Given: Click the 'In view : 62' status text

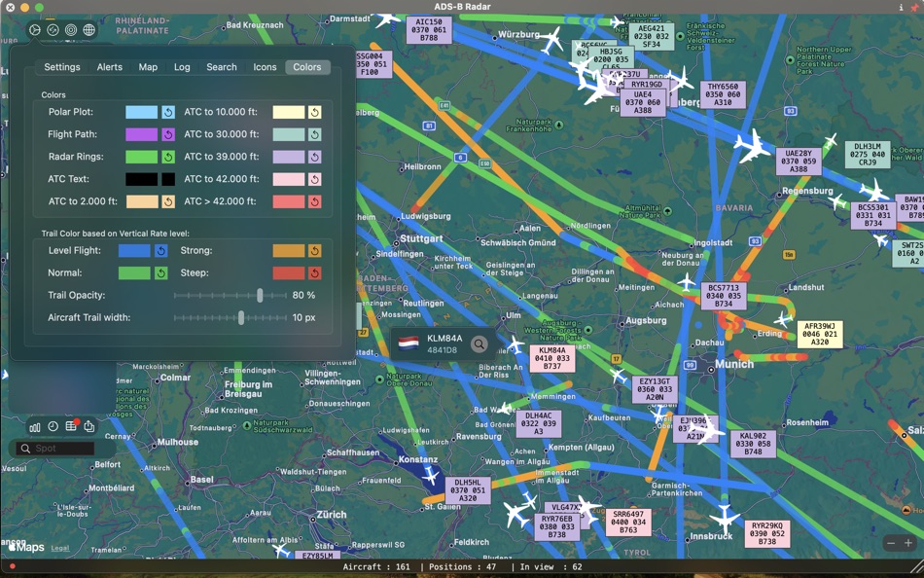Looking at the screenshot, I should coord(551,566).
